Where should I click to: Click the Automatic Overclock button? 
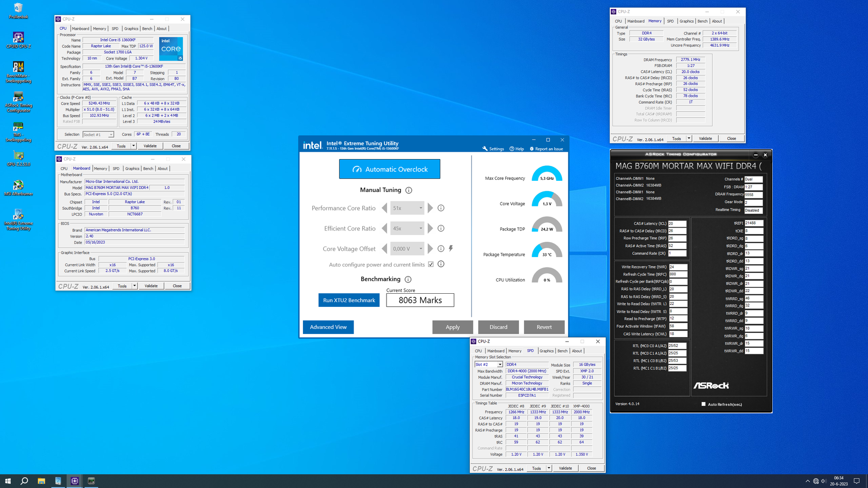pyautogui.click(x=390, y=169)
